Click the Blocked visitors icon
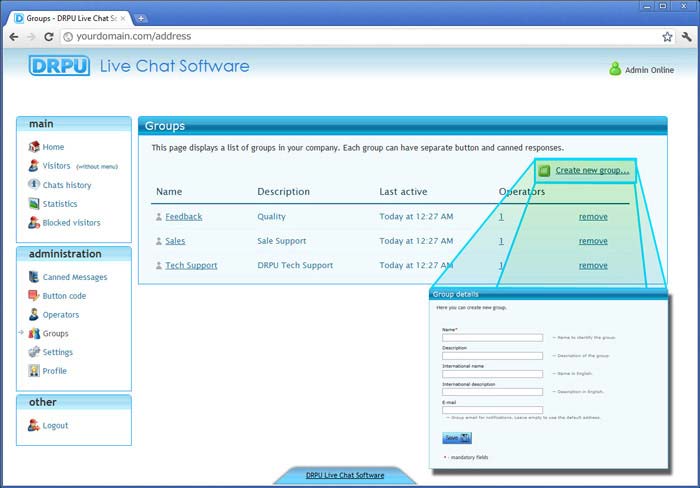 pyautogui.click(x=34, y=222)
